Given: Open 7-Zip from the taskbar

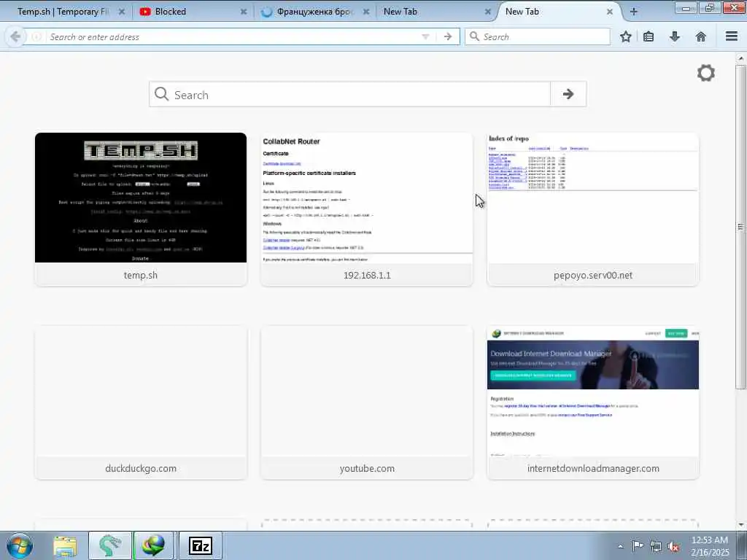Looking at the screenshot, I should point(201,545).
